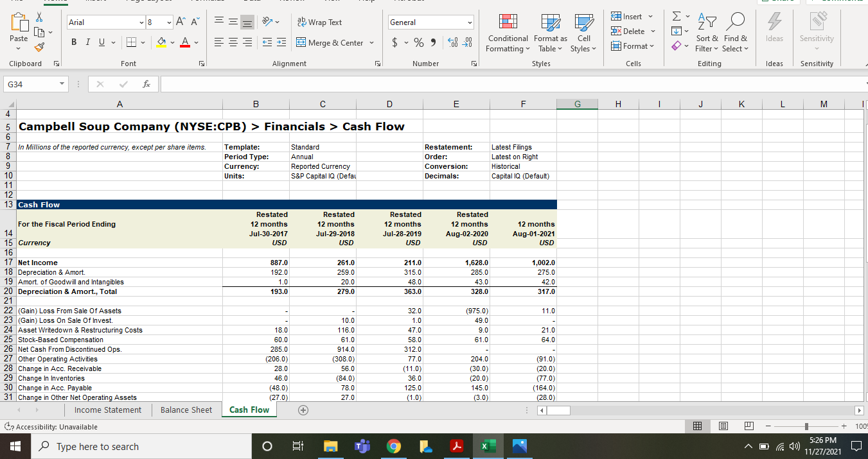The width and height of the screenshot is (868, 459).
Task: Toggle Italic formatting
Action: 87,43
